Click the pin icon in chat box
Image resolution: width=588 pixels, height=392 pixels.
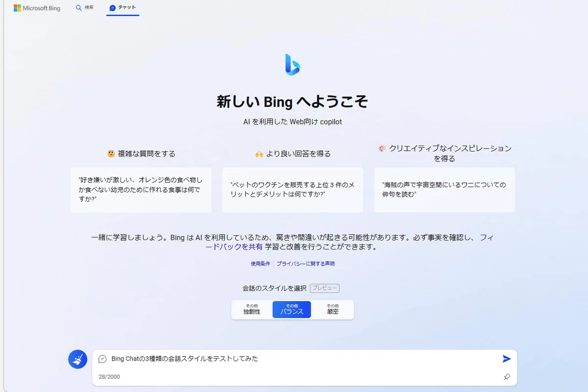pyautogui.click(x=507, y=377)
